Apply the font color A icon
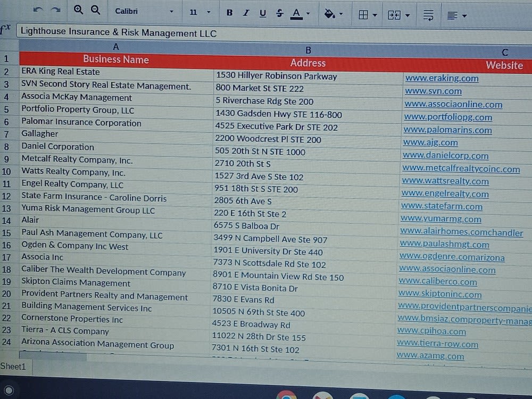Screen dimensions: 532x399 point(296,14)
